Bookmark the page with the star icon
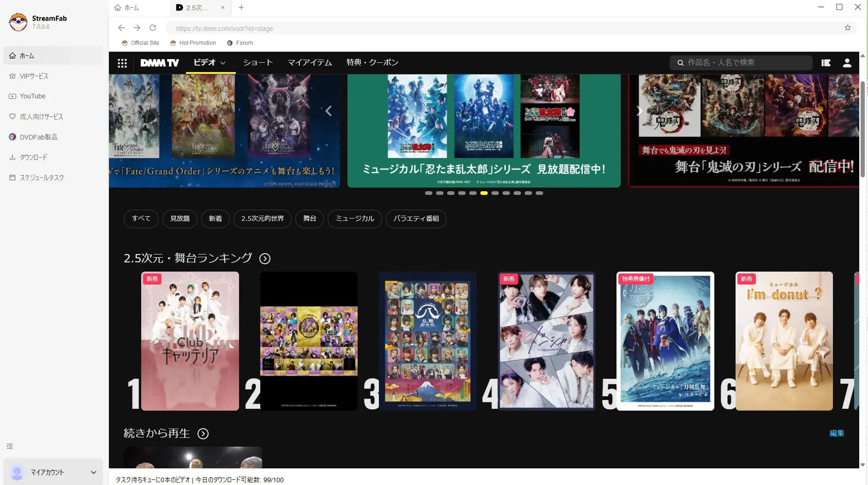Screen dimensions: 868x485 (x=847, y=28)
